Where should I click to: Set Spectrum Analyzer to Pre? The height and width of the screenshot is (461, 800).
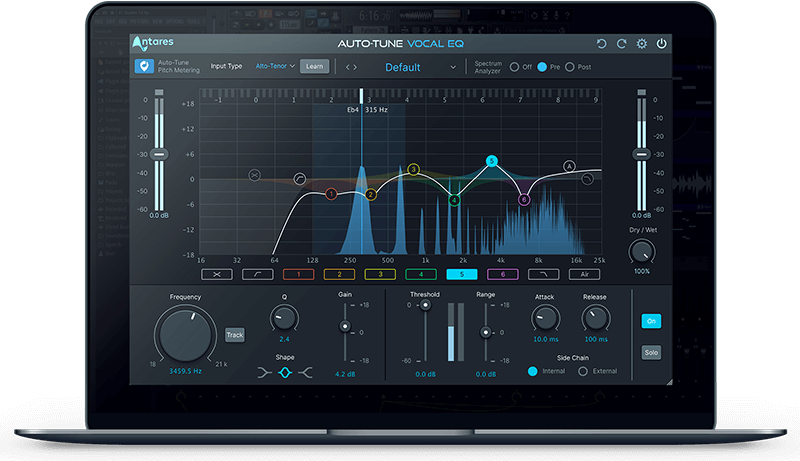click(x=542, y=67)
